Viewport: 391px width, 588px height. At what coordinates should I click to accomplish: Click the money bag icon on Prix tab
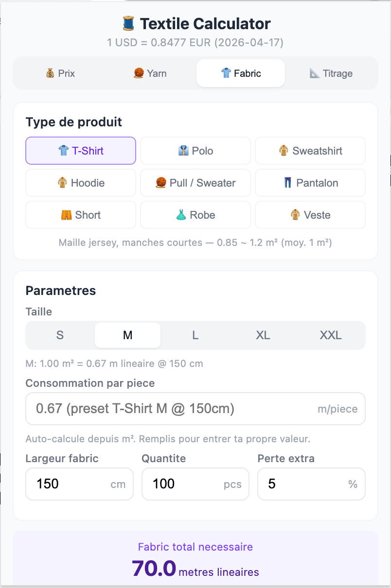click(50, 73)
